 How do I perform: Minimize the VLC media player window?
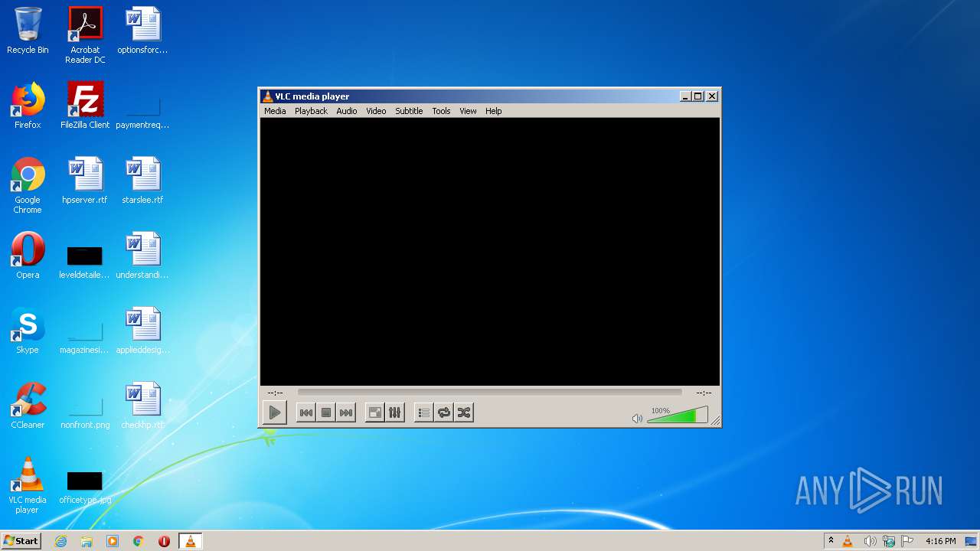pyautogui.click(x=685, y=96)
